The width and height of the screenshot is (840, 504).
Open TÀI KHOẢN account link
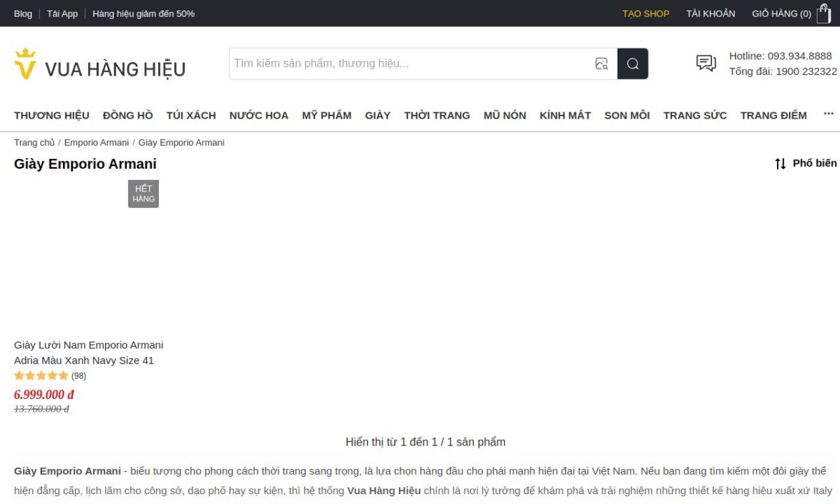(711, 14)
